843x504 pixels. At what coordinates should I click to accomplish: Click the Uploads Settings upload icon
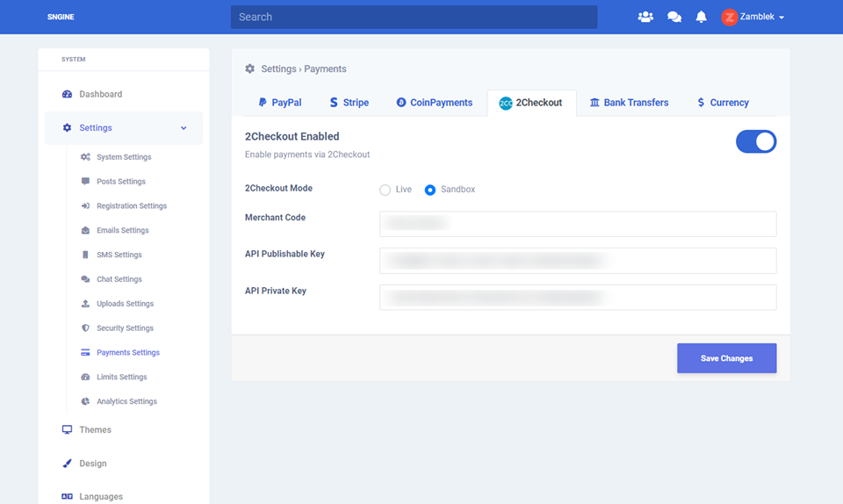click(85, 304)
